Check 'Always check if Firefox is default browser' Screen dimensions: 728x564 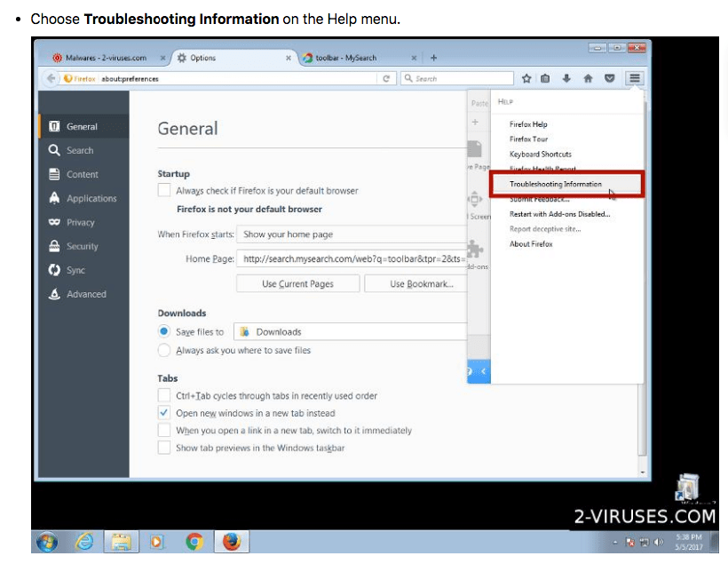pos(164,190)
